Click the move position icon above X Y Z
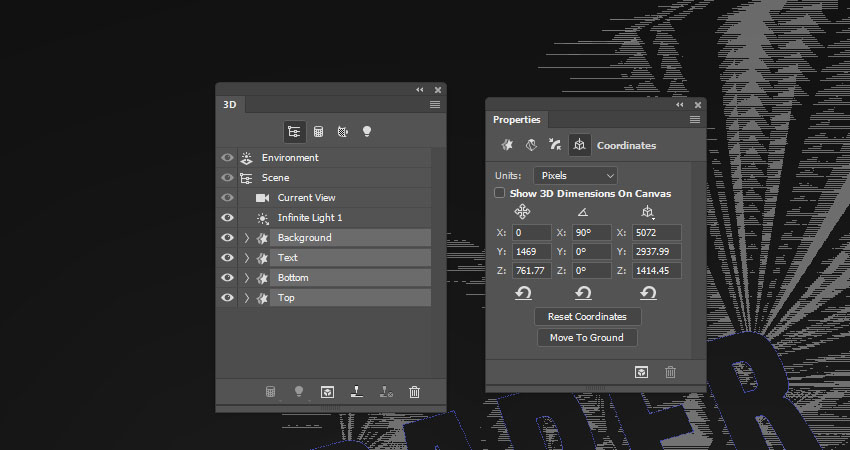 tap(523, 211)
